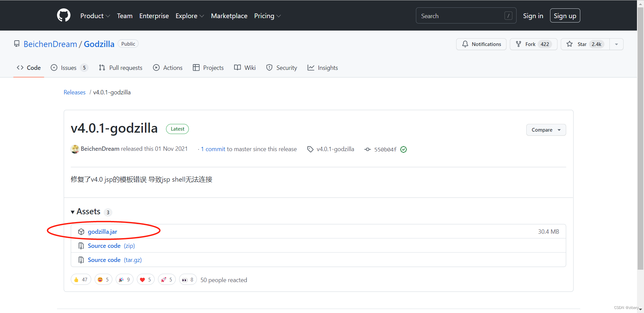Open the Star list dropdown arrow

click(616, 44)
